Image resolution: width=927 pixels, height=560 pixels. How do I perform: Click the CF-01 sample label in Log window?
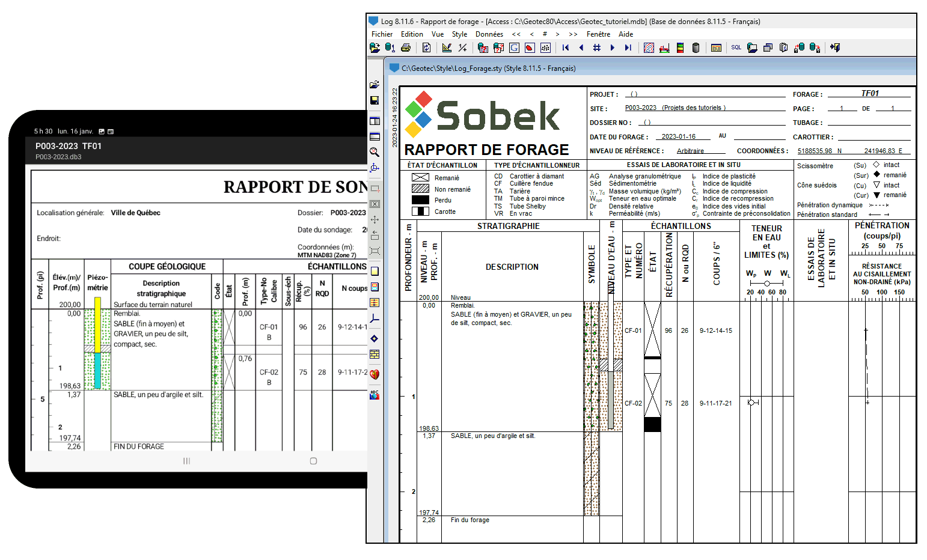point(633,330)
